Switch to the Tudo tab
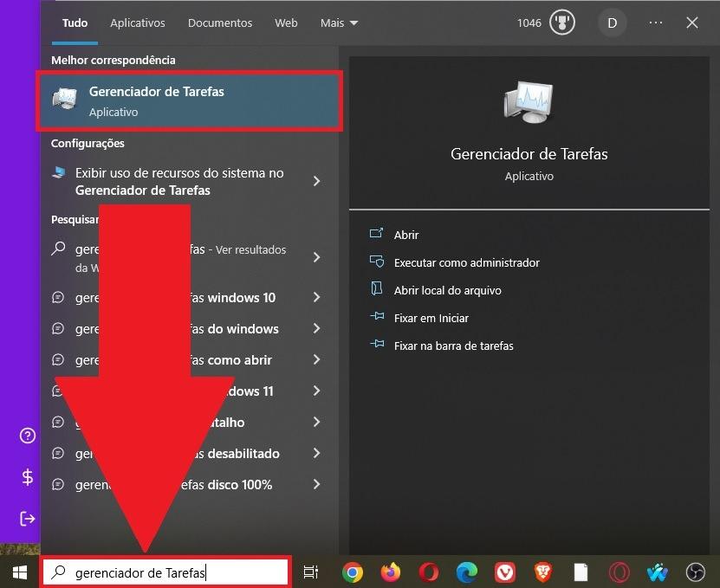The image size is (720, 588). (75, 23)
